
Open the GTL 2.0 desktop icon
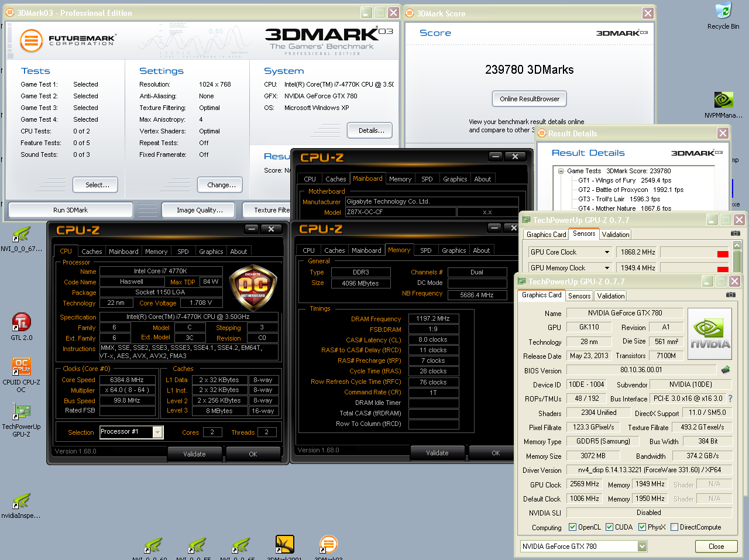[x=22, y=327]
